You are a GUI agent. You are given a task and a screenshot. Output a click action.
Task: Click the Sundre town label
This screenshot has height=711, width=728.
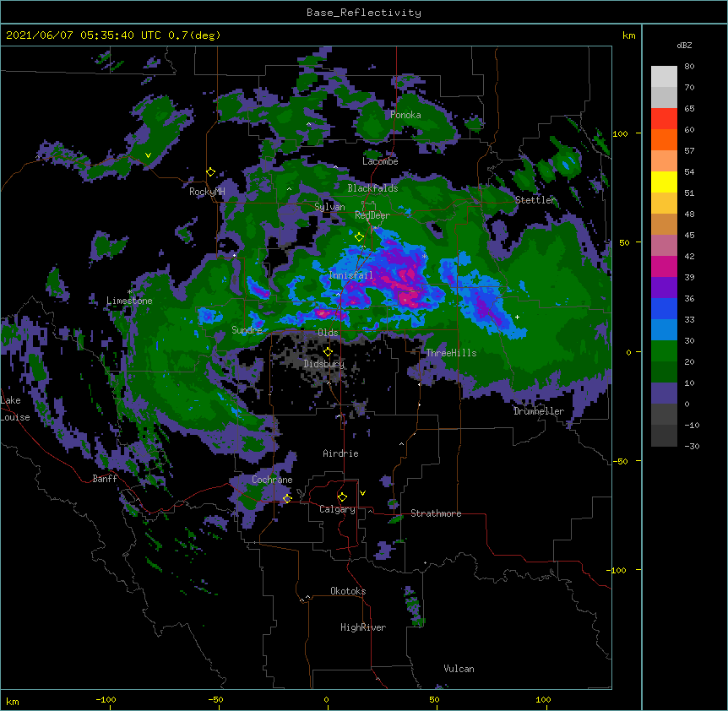(247, 330)
